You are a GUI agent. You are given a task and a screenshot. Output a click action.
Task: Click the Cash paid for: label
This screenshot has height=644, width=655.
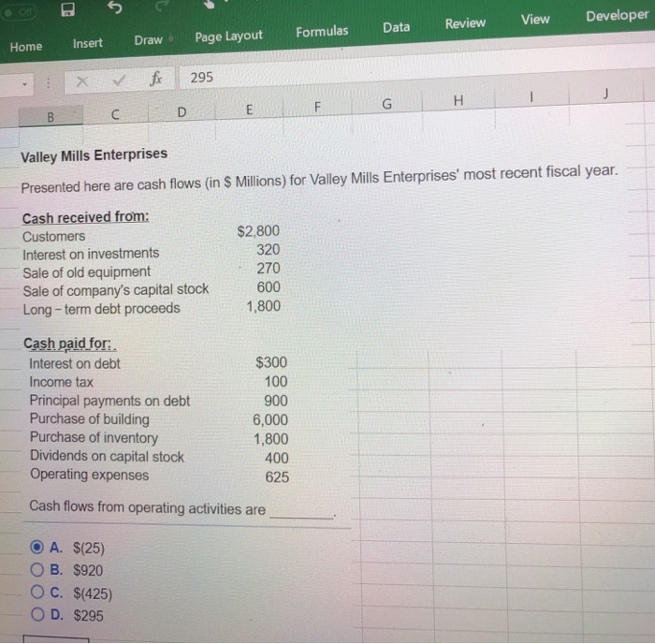coord(69,344)
